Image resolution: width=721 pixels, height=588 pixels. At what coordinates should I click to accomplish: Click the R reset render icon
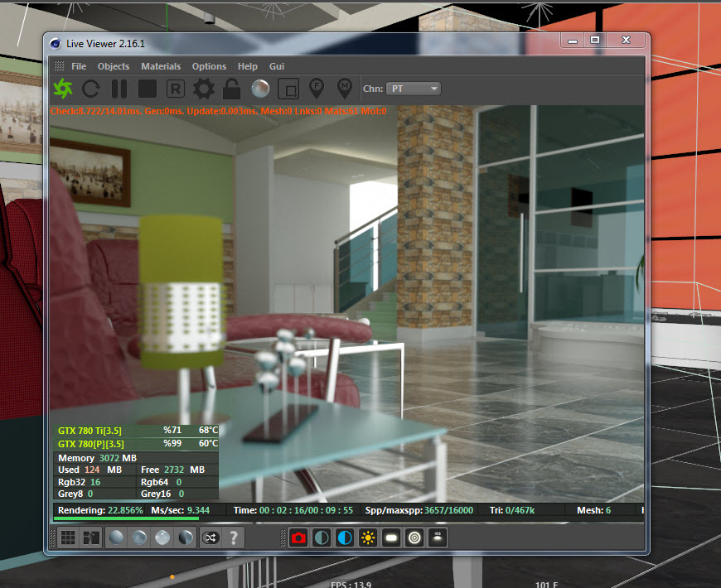point(175,89)
